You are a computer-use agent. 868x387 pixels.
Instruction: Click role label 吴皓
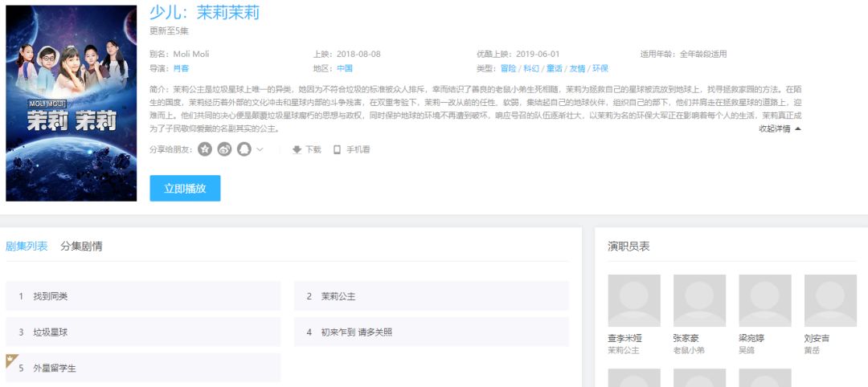click(x=747, y=351)
